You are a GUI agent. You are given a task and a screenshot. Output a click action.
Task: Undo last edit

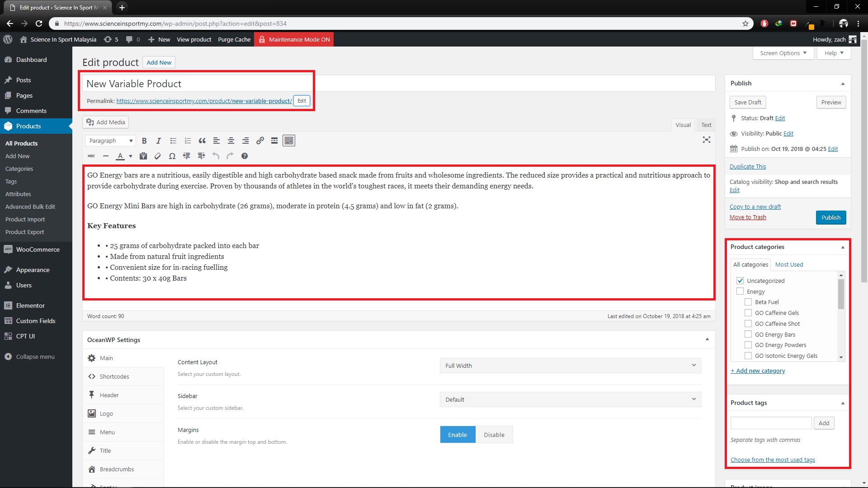(216, 156)
